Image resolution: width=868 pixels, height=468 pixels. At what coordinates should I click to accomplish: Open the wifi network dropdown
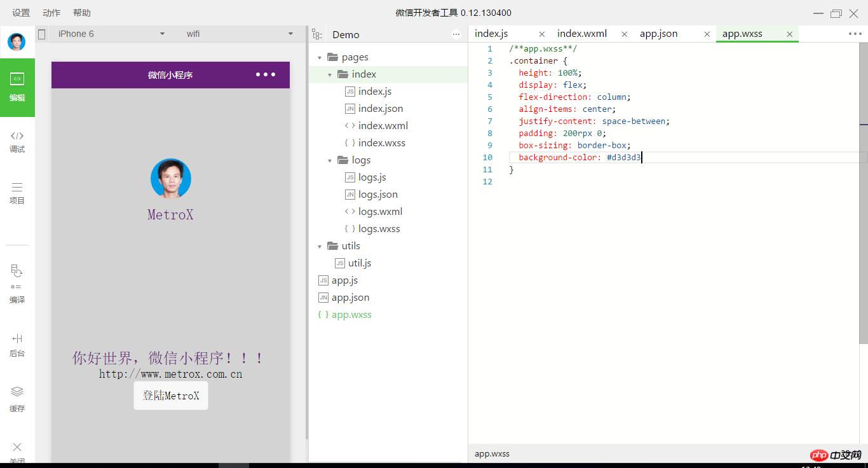coord(240,34)
